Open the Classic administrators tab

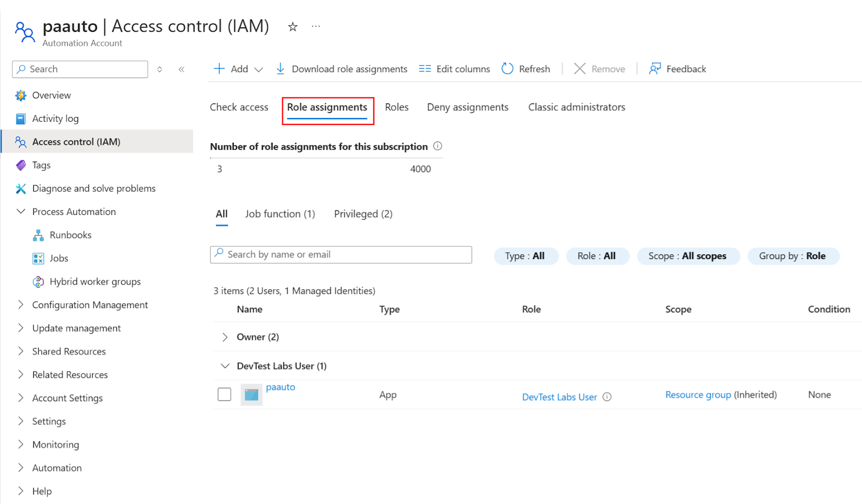576,107
